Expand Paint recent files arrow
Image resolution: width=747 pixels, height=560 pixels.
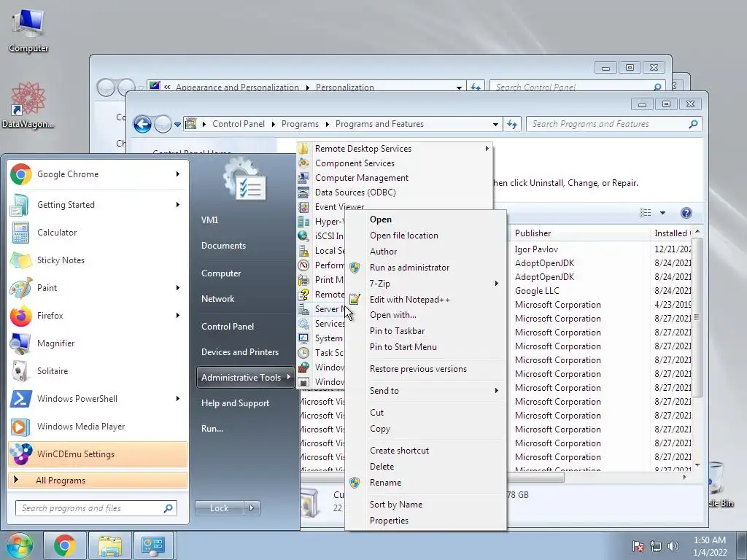pyautogui.click(x=178, y=287)
